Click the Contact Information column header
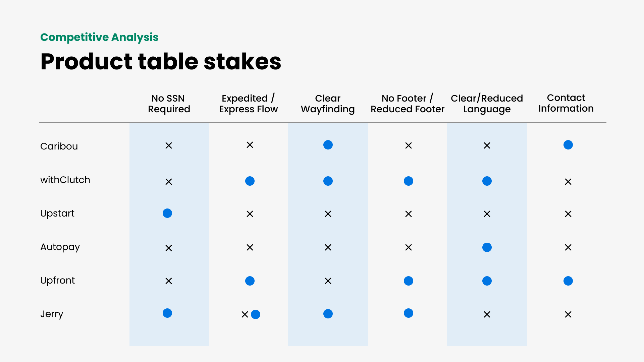This screenshot has width=644, height=362. click(566, 103)
